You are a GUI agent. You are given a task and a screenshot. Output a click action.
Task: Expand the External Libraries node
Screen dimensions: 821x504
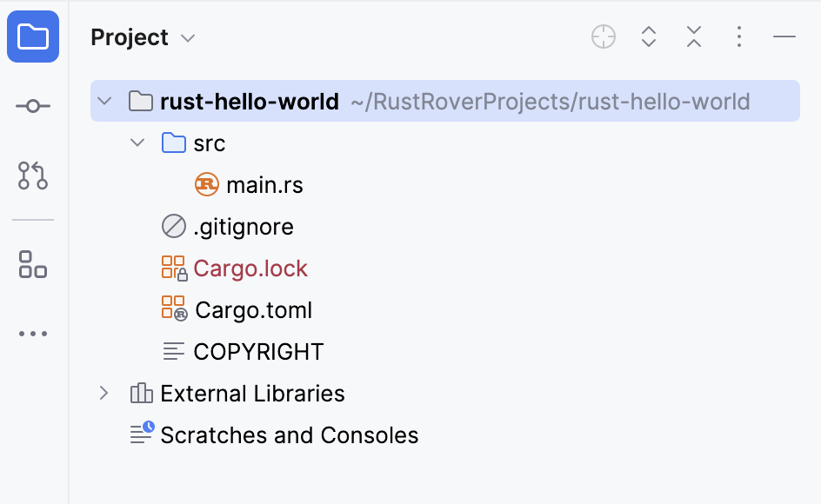pyautogui.click(x=103, y=393)
